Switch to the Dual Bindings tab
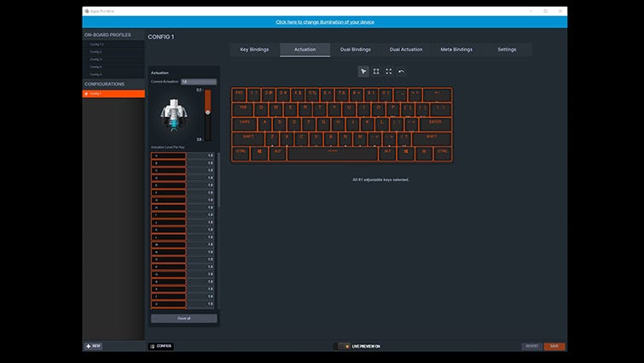Screen dimensions: 644x363 click(356, 50)
